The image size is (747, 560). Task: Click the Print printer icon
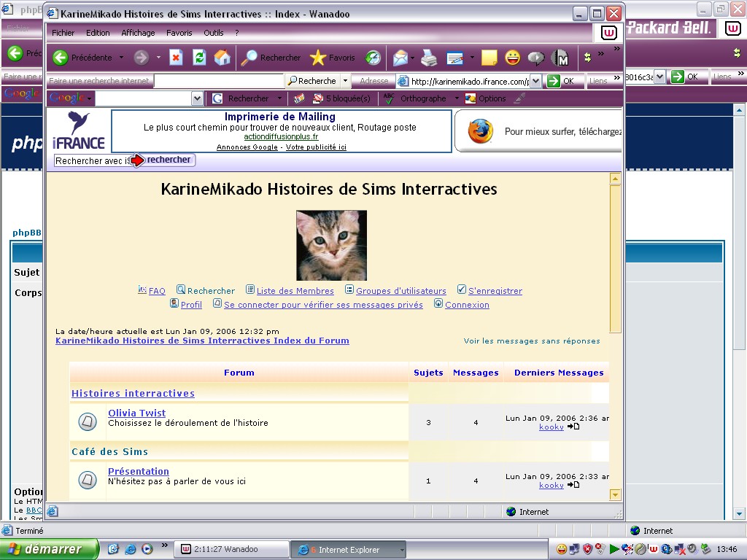click(429, 58)
